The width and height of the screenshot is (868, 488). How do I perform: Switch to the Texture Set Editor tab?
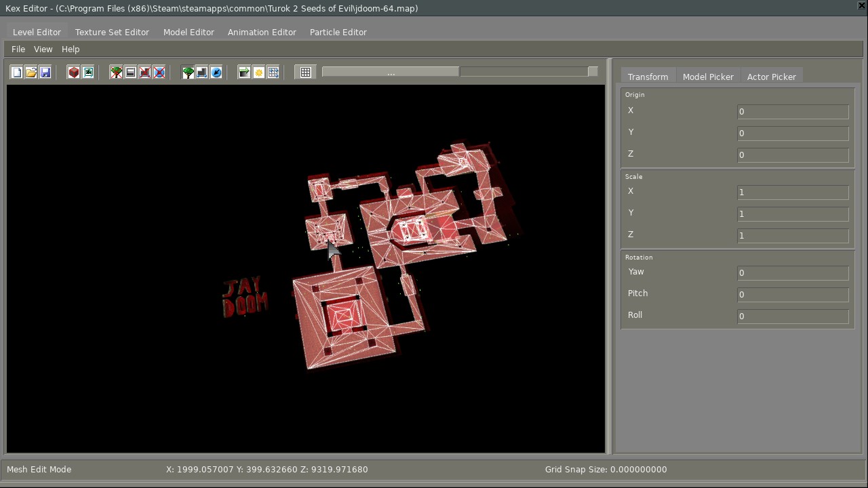112,33
